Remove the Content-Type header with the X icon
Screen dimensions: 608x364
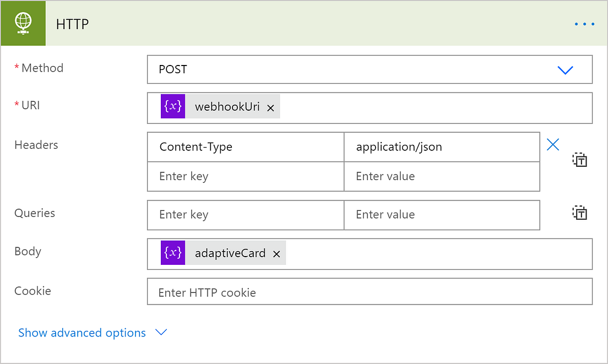(552, 144)
